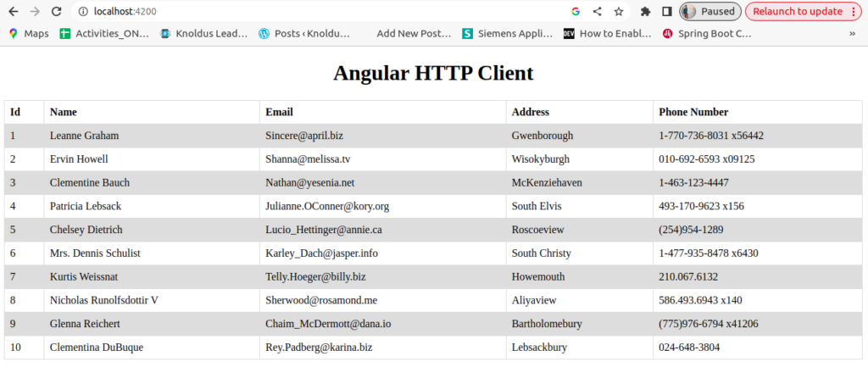The image size is (868, 373).
Task: Open the Activities_ON bookmark
Action: click(104, 34)
